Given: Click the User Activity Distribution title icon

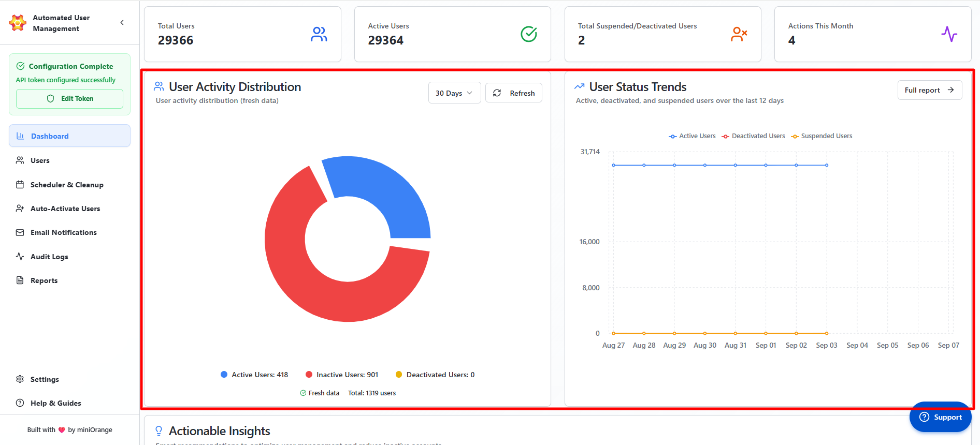Looking at the screenshot, I should coord(159,86).
